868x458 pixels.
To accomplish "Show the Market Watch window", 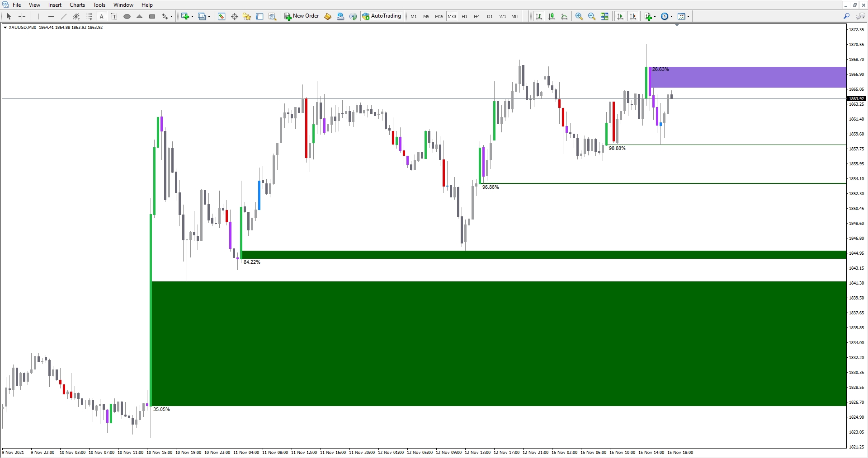I will click(222, 16).
